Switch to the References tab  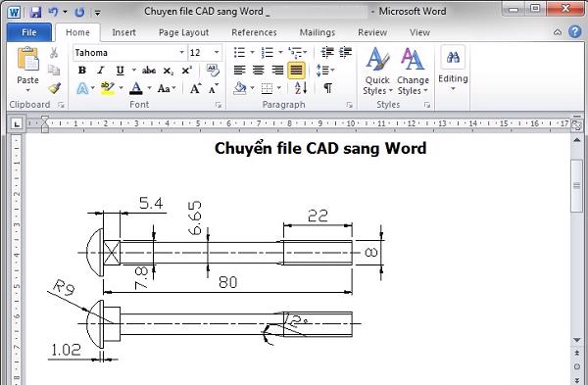pyautogui.click(x=254, y=32)
